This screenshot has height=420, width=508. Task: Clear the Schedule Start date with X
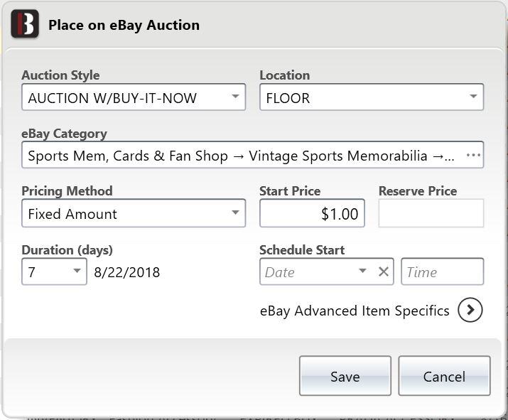(x=384, y=271)
